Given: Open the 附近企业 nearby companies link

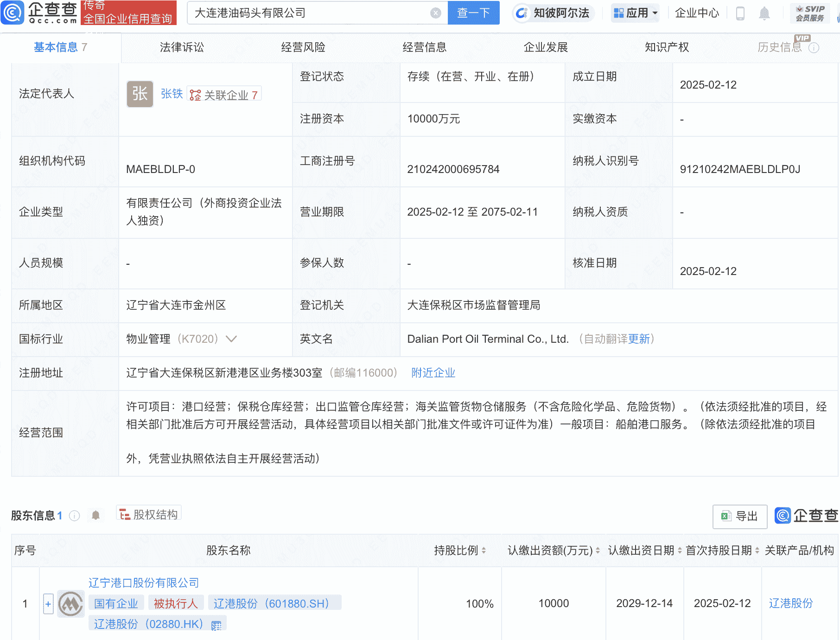Looking at the screenshot, I should (x=433, y=372).
